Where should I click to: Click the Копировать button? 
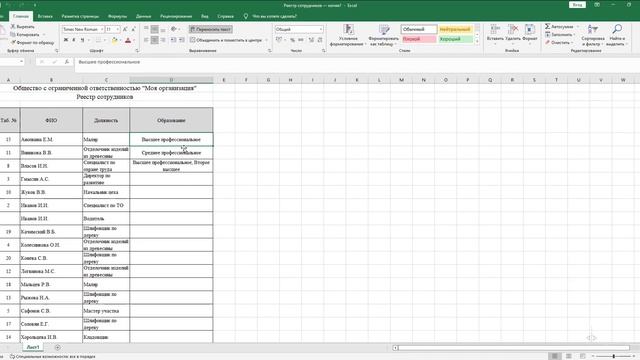tap(25, 35)
